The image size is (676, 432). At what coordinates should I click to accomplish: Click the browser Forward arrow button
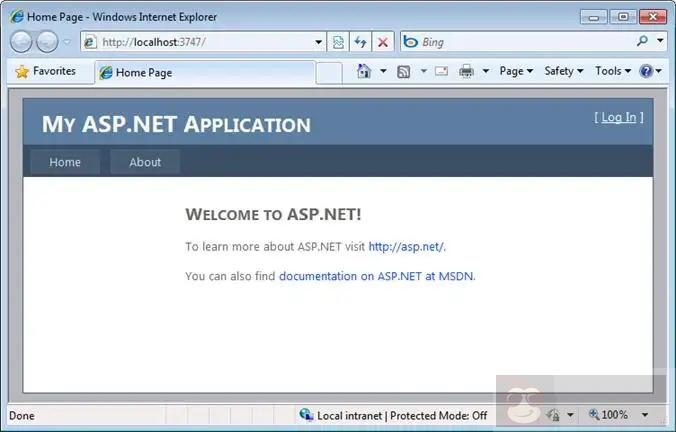[x=47, y=42]
